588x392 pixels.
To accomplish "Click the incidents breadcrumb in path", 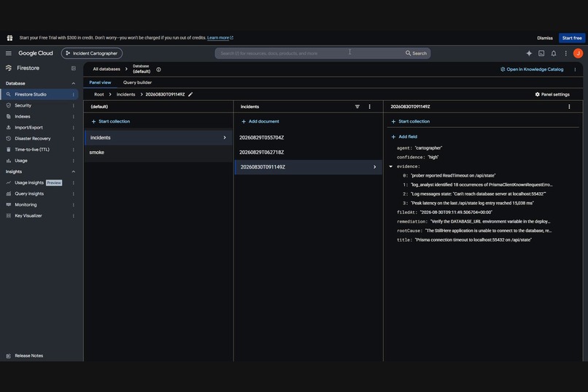I will tap(125, 94).
